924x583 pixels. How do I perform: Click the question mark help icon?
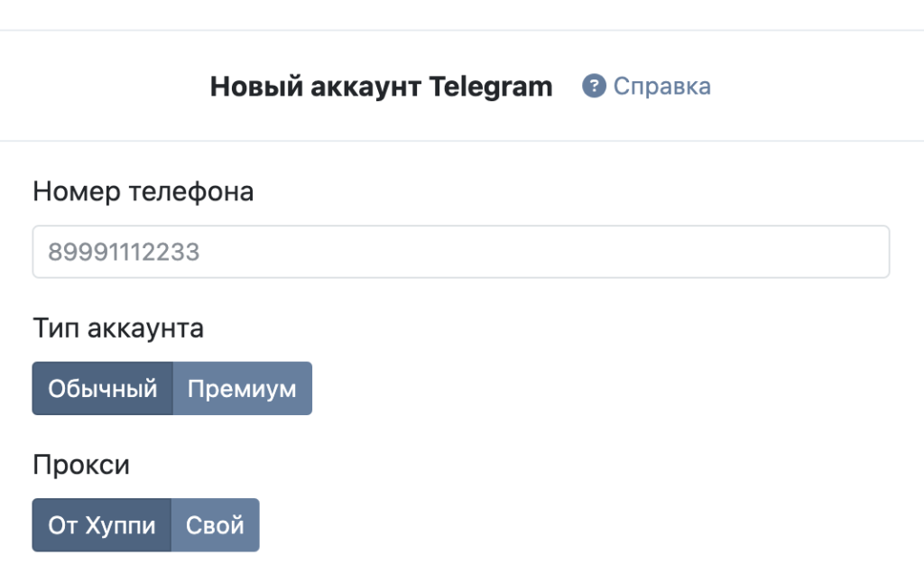click(593, 87)
